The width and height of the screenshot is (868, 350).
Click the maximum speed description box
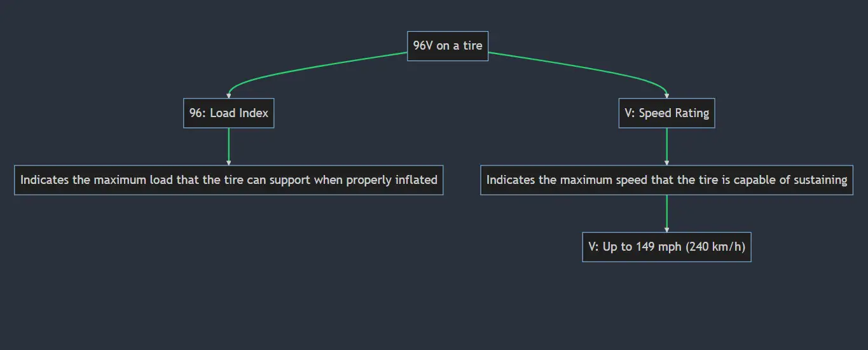666,180
